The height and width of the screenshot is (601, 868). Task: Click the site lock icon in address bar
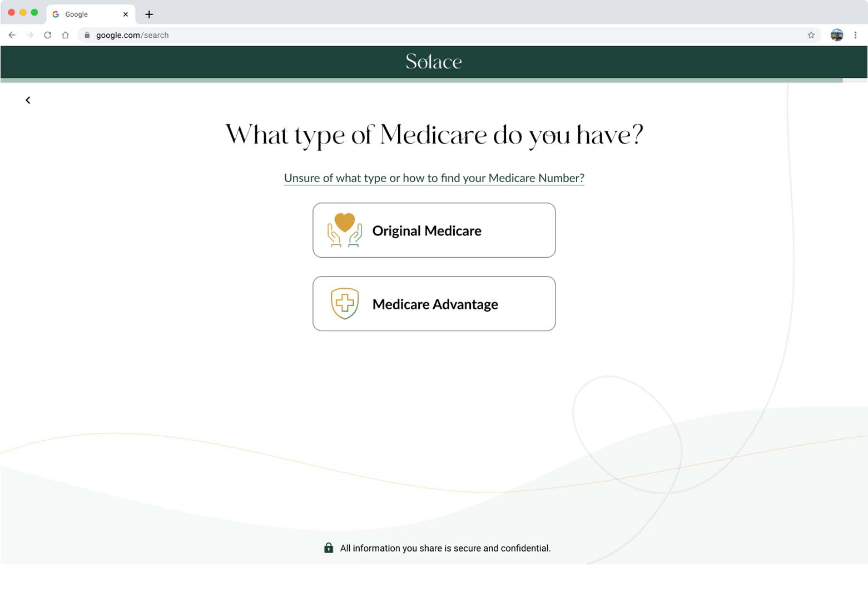(x=87, y=35)
